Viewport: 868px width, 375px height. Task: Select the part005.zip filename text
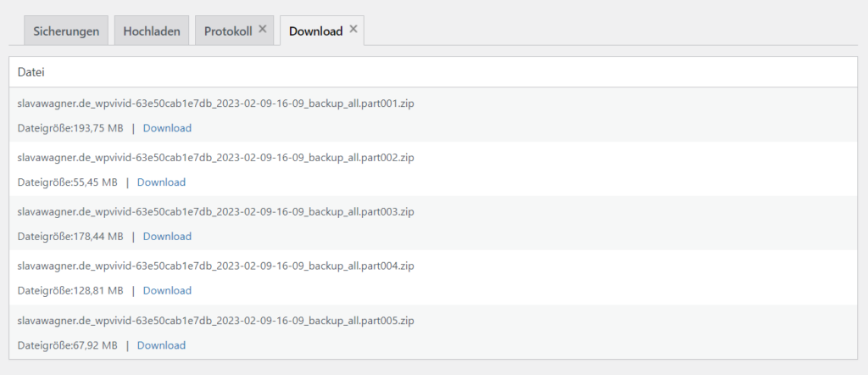(216, 321)
